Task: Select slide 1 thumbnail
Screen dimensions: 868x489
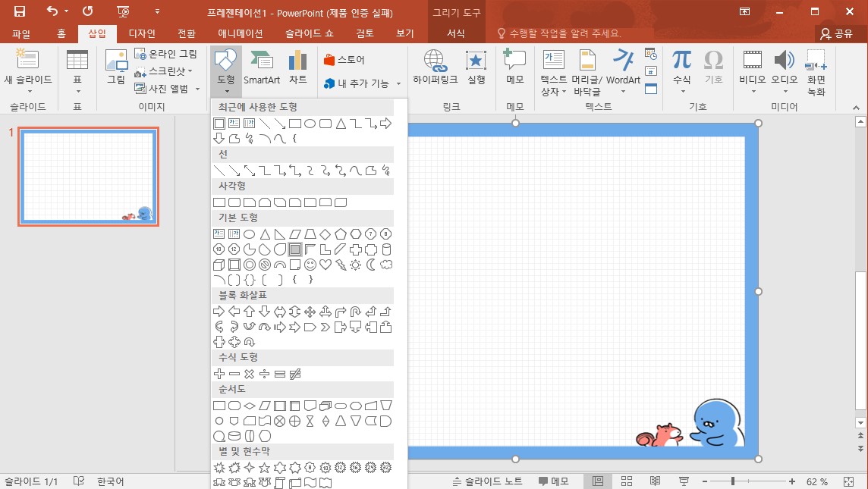Action: tap(89, 177)
